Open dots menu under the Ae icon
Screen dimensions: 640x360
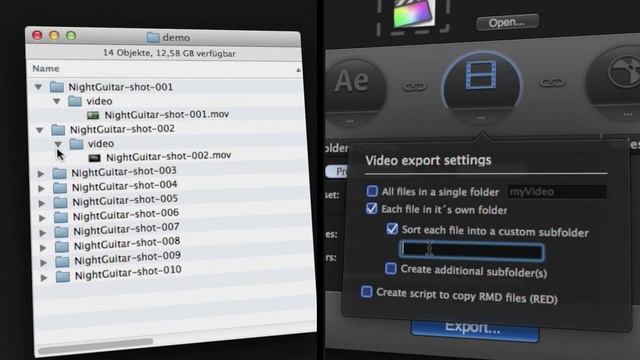[x=350, y=122]
